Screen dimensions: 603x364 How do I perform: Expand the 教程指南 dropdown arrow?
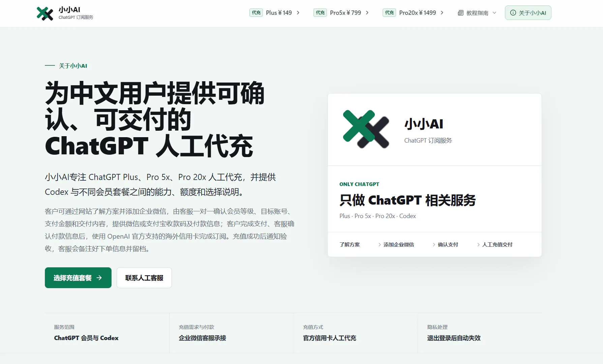click(494, 13)
